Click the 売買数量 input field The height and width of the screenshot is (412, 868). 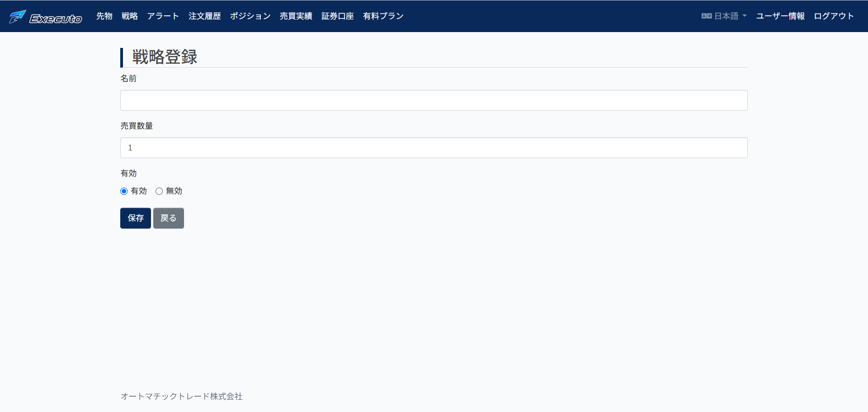(434, 148)
